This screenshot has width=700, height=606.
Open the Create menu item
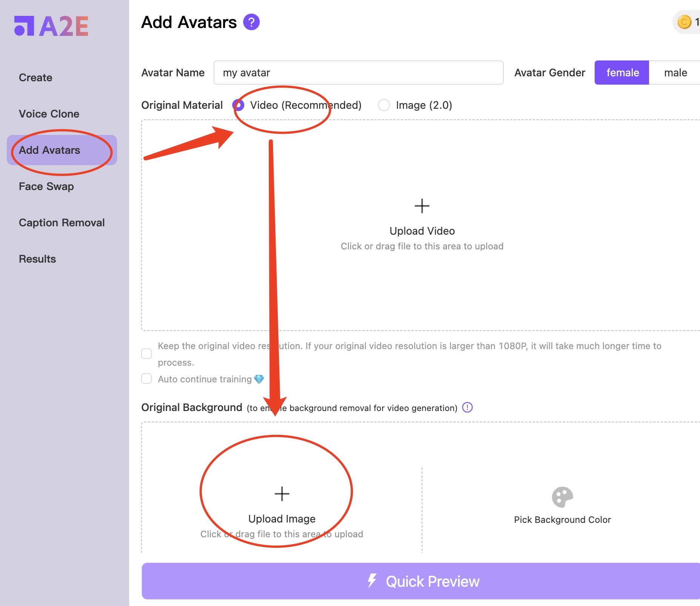click(x=35, y=77)
